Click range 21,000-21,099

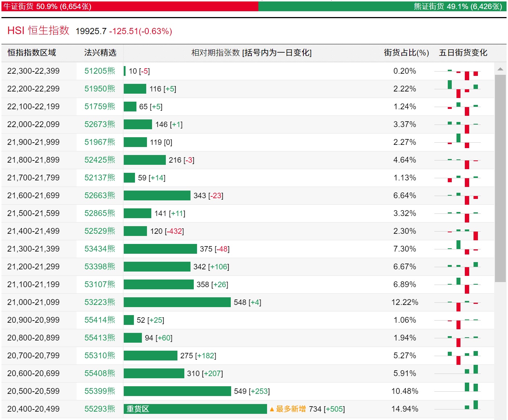(x=33, y=302)
